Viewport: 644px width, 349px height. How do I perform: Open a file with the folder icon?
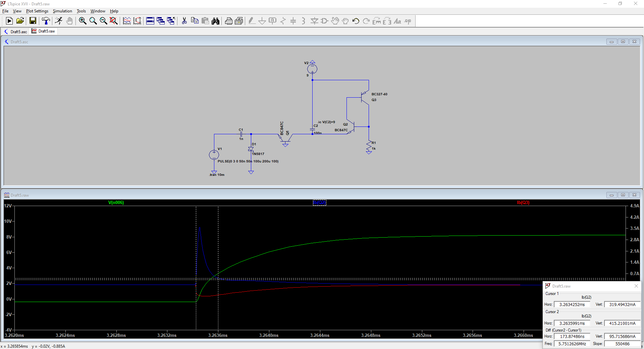(x=20, y=21)
